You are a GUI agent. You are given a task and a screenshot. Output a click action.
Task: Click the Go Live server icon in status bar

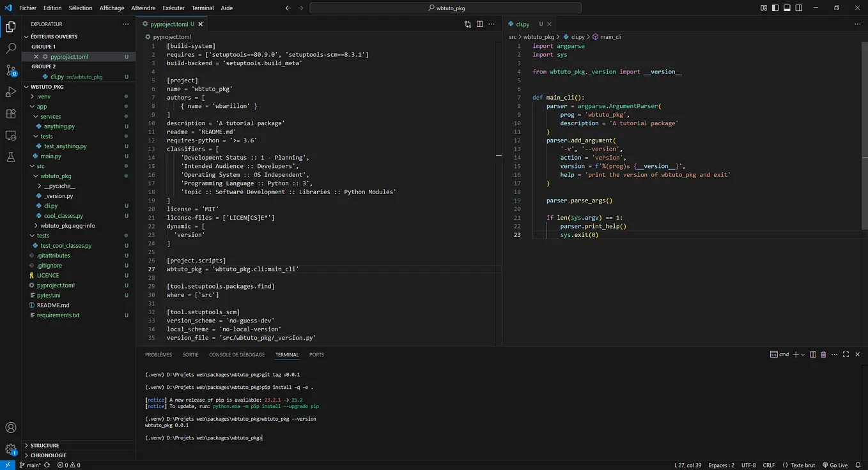(836, 465)
